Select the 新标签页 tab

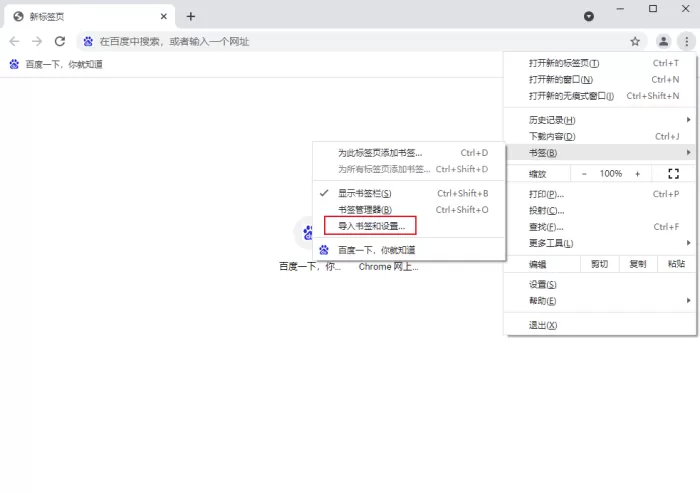[x=89, y=17]
